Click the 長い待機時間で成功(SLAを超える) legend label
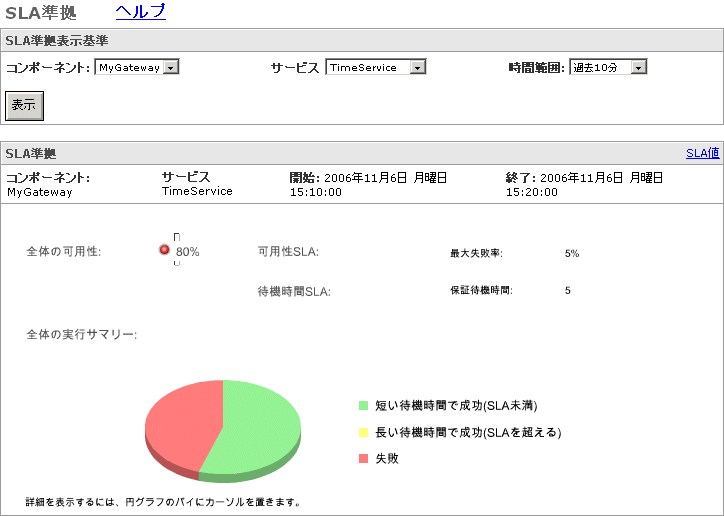Image resolution: width=724 pixels, height=516 pixels. click(x=468, y=432)
